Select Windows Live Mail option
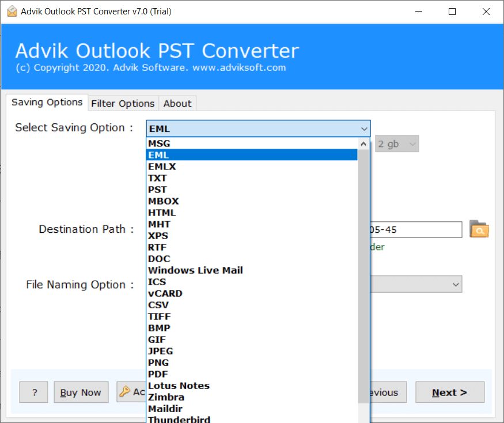This screenshot has width=504, height=423. (x=252, y=270)
